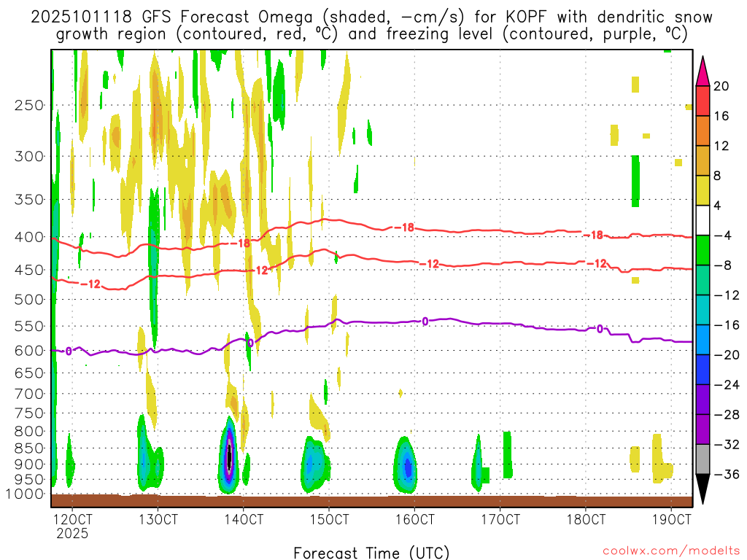The width and height of the screenshot is (747, 560).
Task: Click the 550 pressure level label
Action: coord(29,326)
